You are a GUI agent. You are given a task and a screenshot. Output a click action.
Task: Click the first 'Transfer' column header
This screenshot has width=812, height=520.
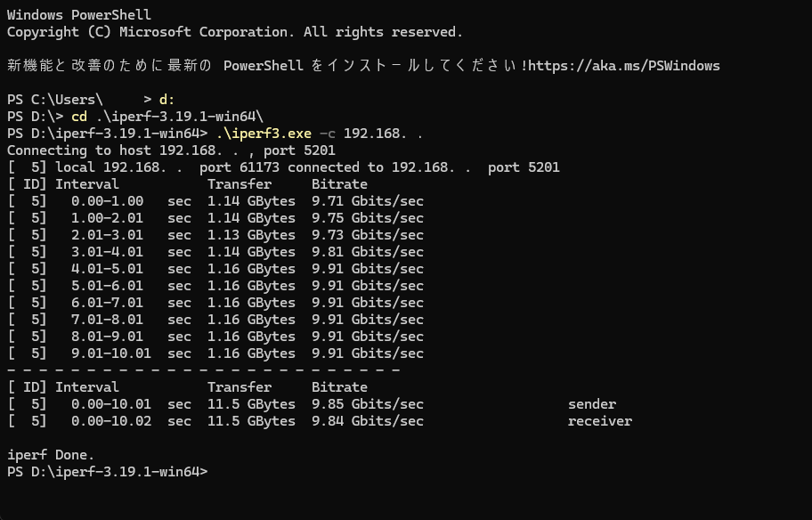coord(240,184)
